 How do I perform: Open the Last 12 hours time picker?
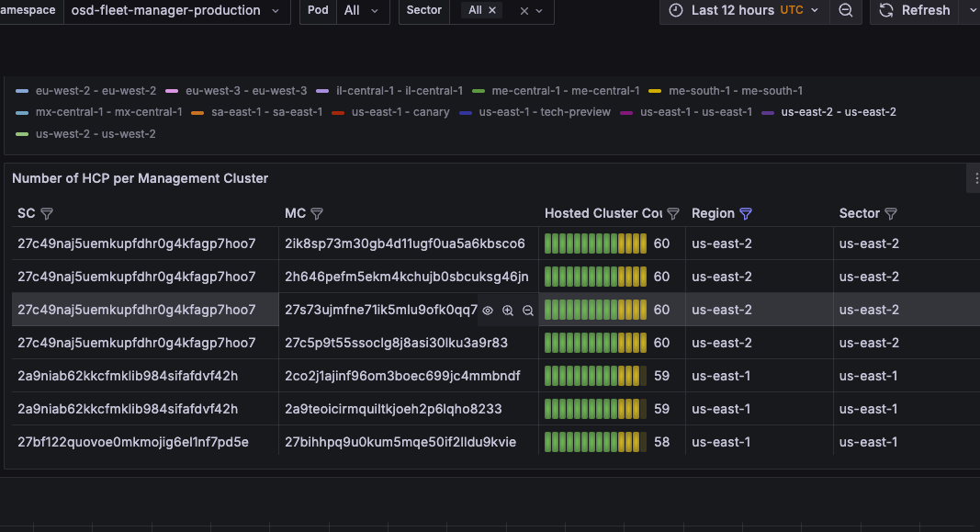click(744, 10)
